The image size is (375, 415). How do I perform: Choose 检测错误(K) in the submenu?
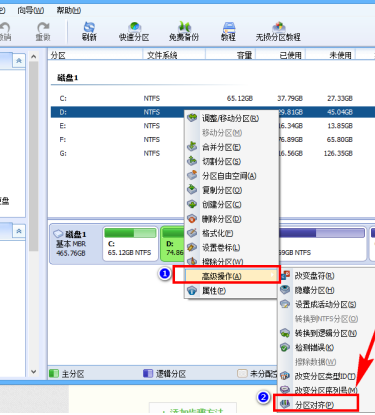[x=327, y=347]
